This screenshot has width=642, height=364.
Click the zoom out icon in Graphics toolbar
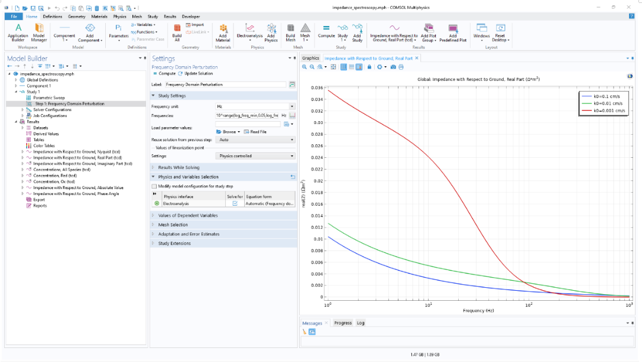312,67
